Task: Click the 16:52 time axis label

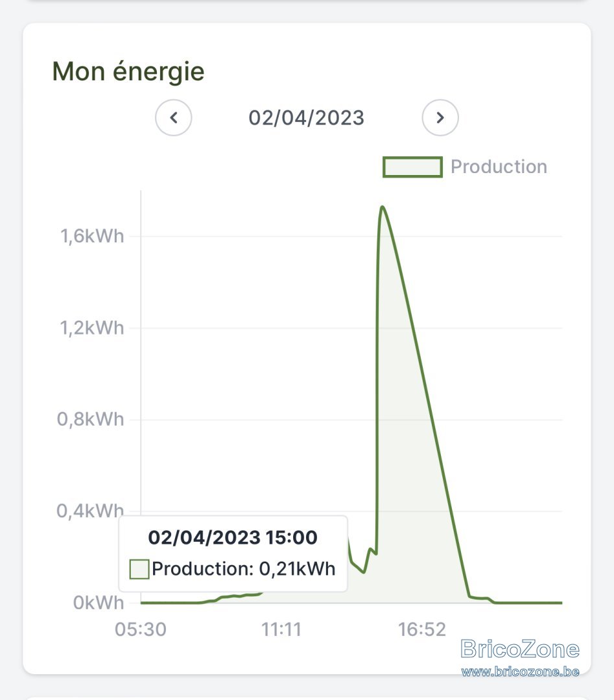Action: pos(422,629)
